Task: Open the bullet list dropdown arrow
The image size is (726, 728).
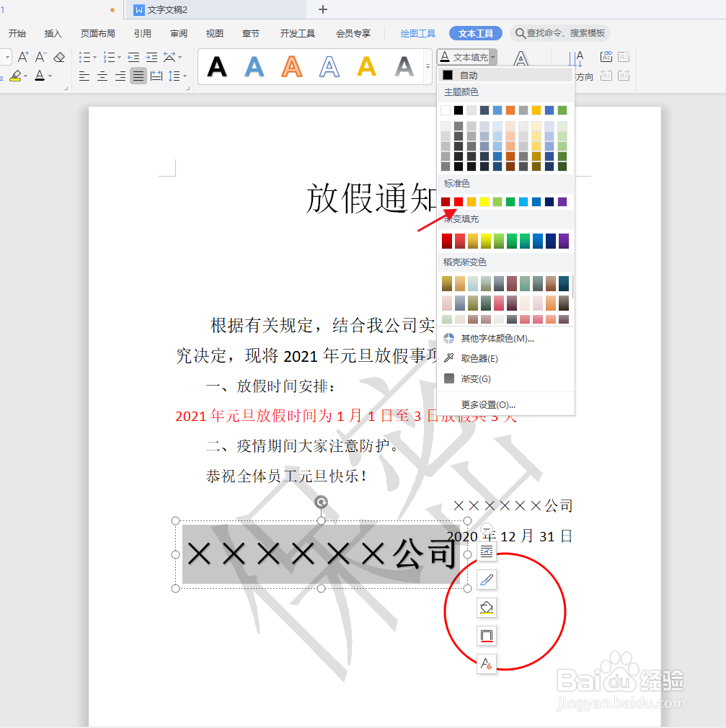Action: pos(94,57)
